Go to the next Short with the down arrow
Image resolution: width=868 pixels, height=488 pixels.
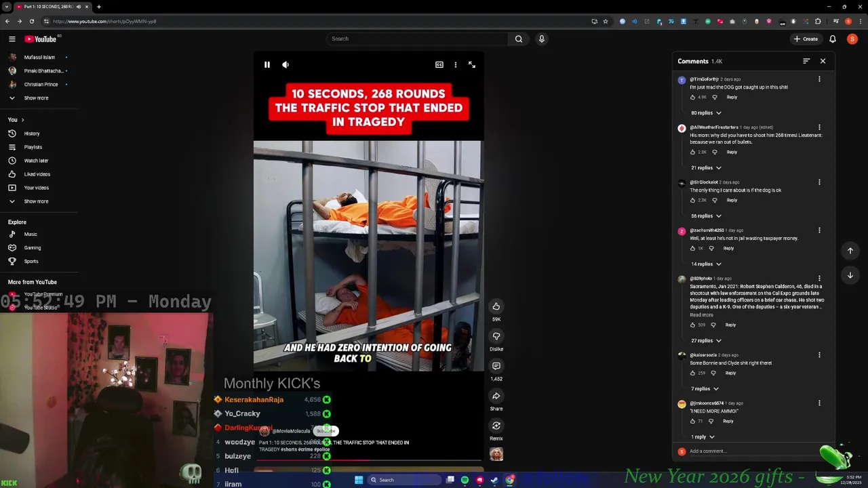850,275
